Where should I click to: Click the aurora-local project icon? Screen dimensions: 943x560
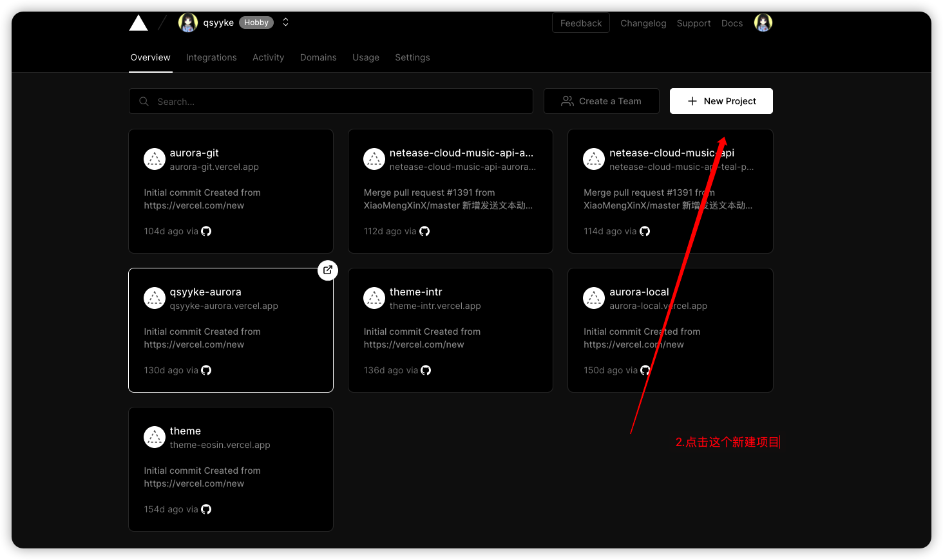(x=594, y=297)
